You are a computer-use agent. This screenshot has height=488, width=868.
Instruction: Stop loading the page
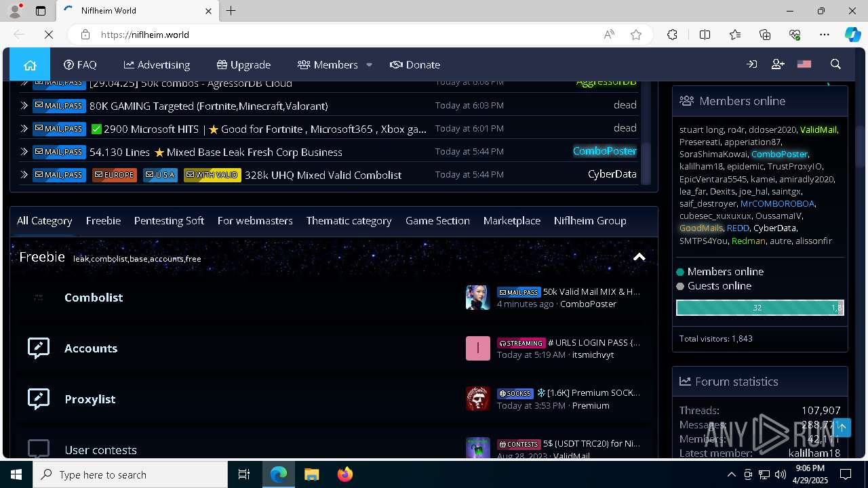pos(49,35)
